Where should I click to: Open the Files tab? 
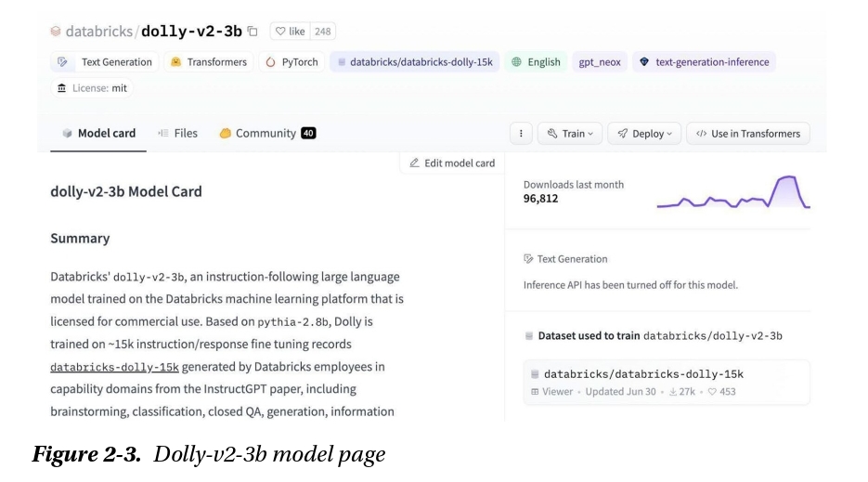tap(177, 134)
